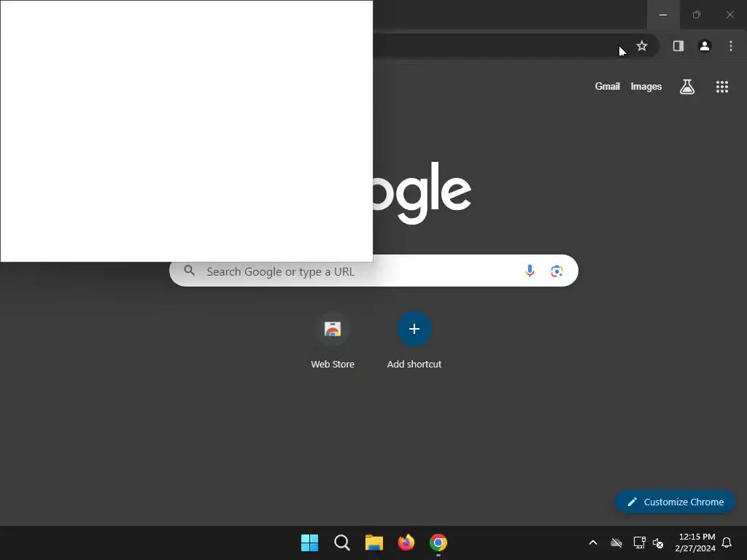
Task: Open Google Images link
Action: click(646, 87)
